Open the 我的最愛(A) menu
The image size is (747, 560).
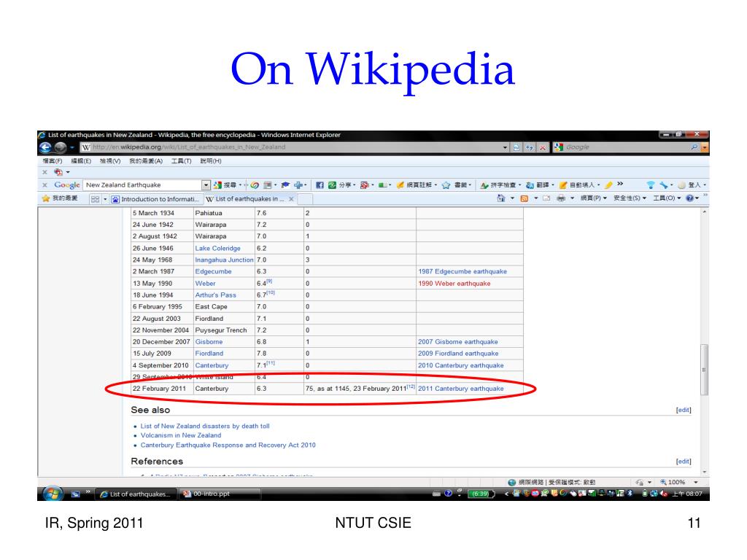(146, 161)
